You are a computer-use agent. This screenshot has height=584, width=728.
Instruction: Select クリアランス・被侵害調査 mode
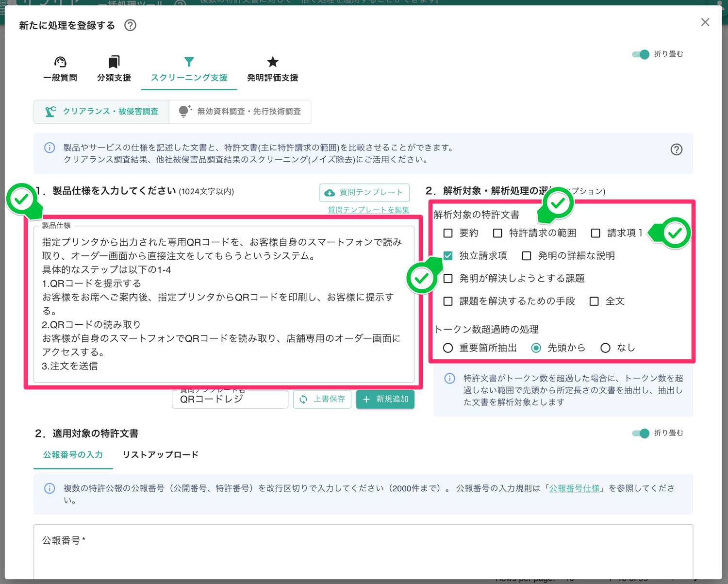(101, 112)
